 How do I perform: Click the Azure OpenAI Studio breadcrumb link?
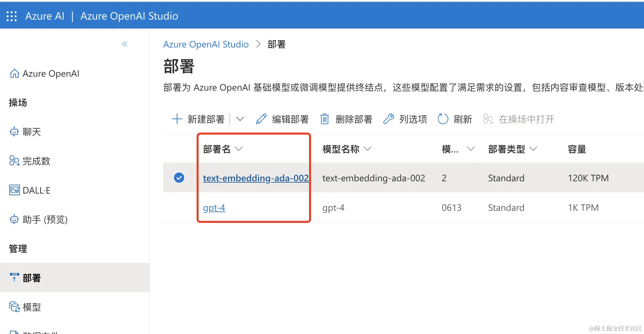click(206, 44)
